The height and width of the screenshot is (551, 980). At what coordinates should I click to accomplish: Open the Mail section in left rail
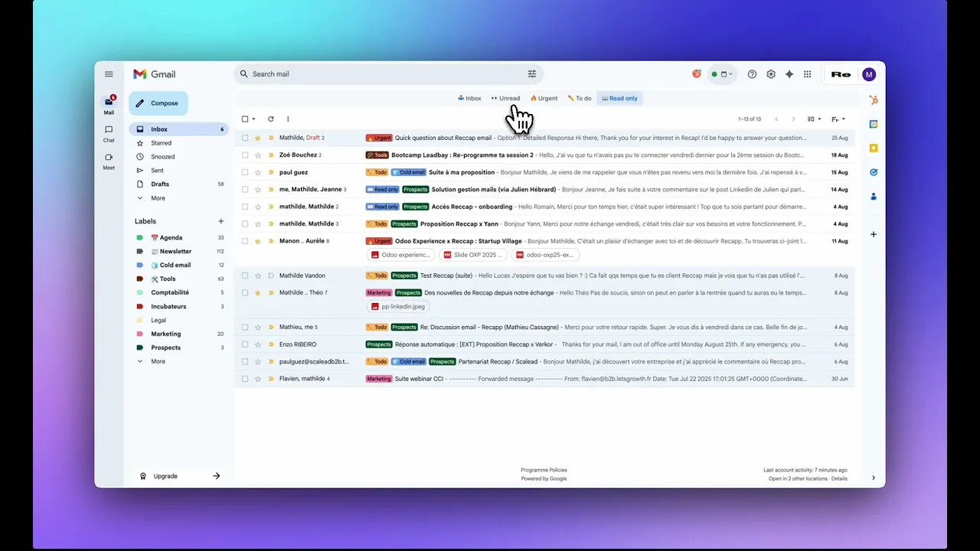click(109, 106)
